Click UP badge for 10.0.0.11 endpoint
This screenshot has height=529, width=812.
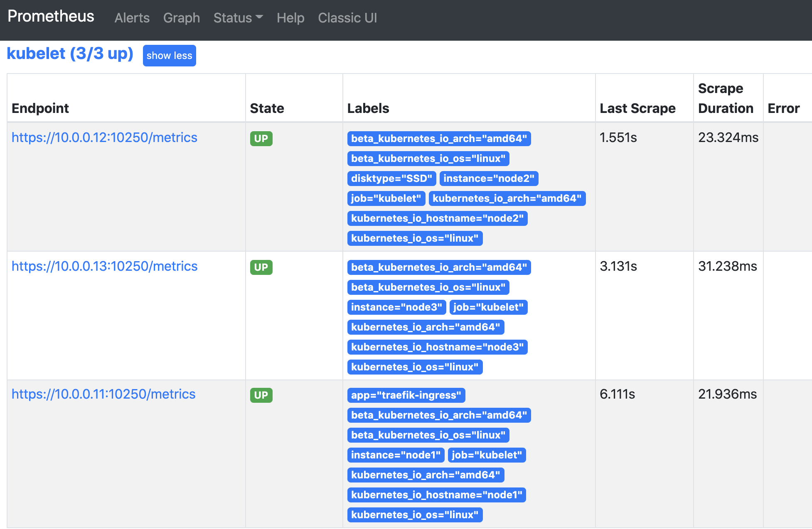261,395
